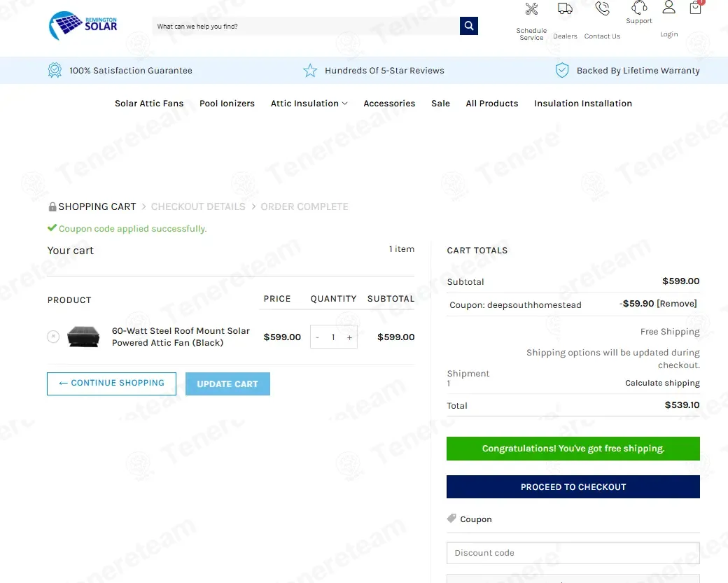Open Solar Attic Fans menu
Screen dimensions: 728x583
tap(149, 104)
